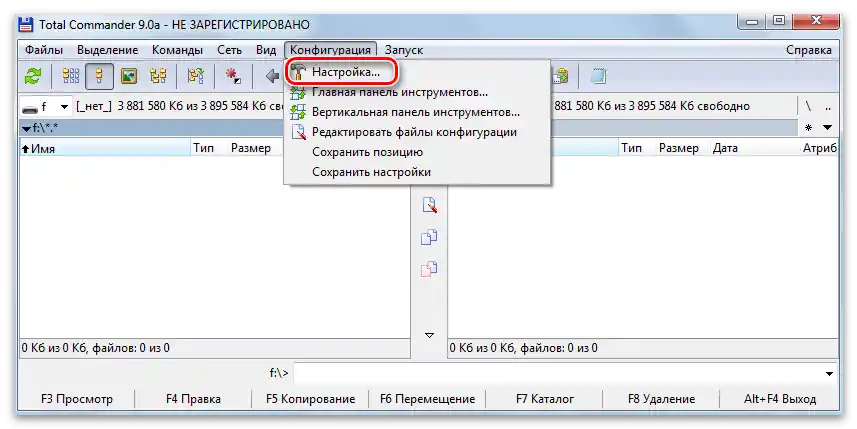Switch to brief file view icon
857x429 pixels.
tap(71, 76)
